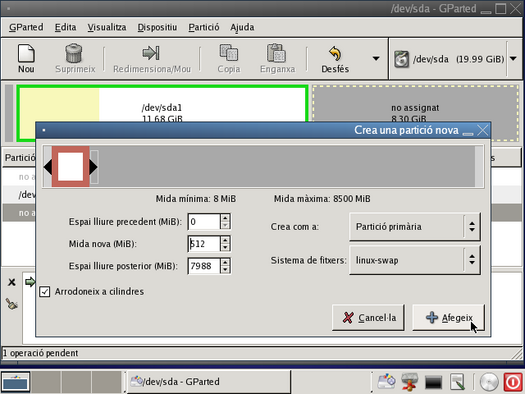Click the Mida nova size input field
The height and width of the screenshot is (394, 525).
click(x=204, y=244)
